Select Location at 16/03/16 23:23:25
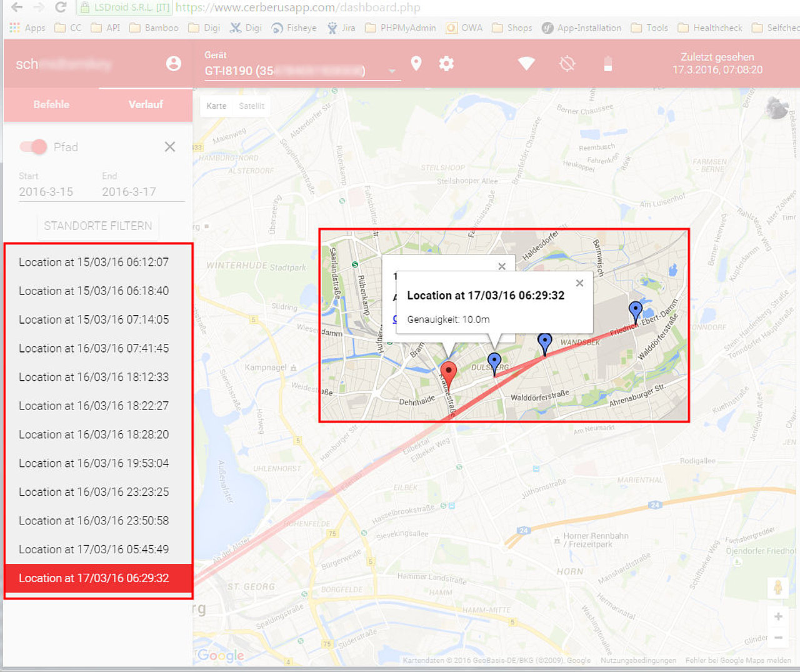This screenshot has height=672, width=800. coord(98,492)
